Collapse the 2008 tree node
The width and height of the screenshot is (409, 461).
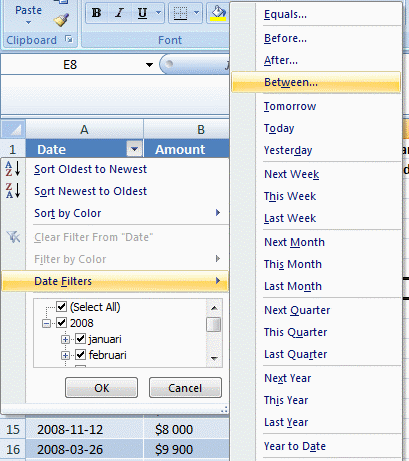[46, 323]
